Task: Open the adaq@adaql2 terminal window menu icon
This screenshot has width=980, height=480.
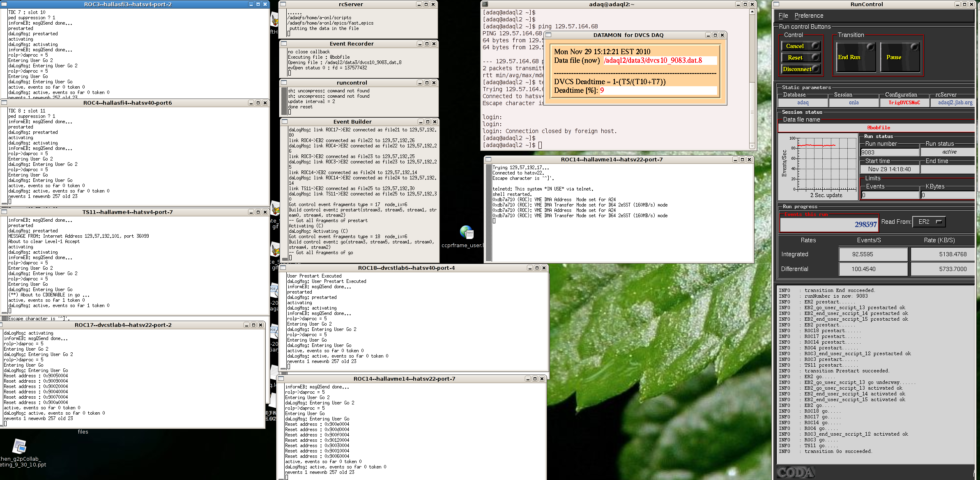Action: 485,4
